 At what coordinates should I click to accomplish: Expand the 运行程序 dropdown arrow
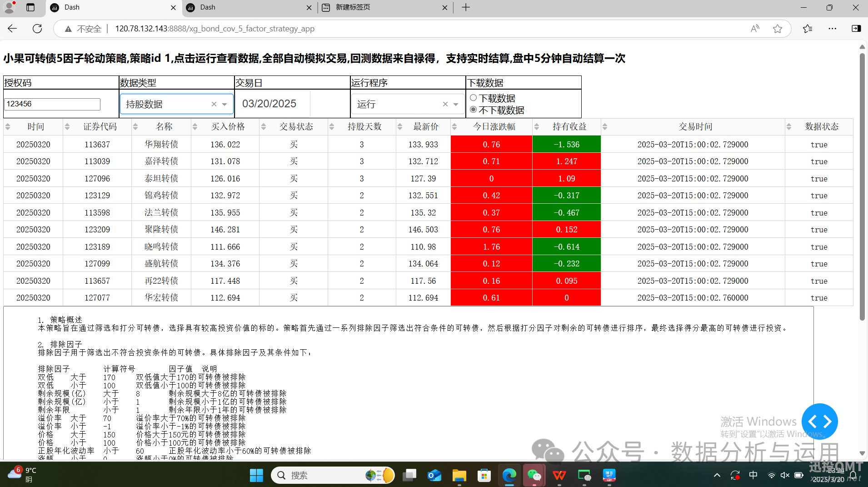(x=456, y=105)
